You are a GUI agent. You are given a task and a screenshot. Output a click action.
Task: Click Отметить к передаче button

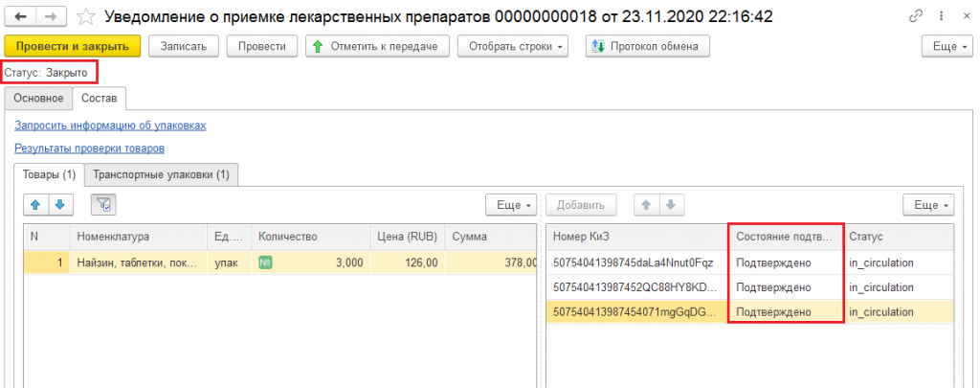(x=377, y=46)
